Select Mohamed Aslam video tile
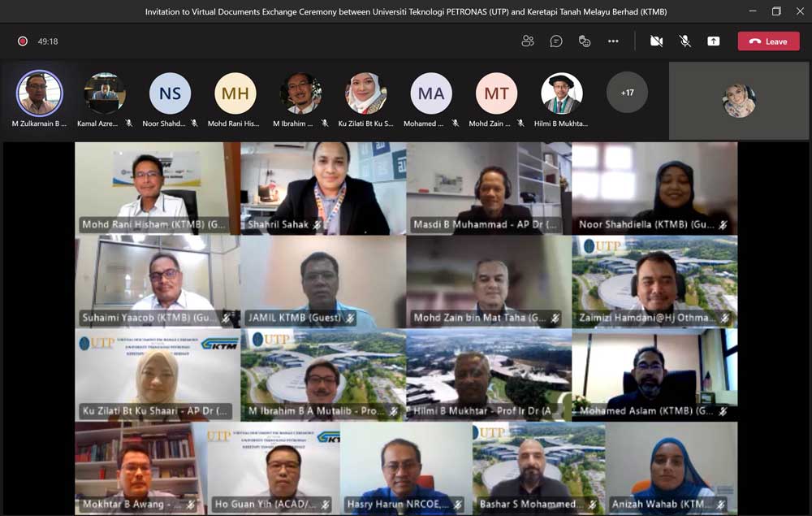812x516 pixels. pyautogui.click(x=654, y=375)
